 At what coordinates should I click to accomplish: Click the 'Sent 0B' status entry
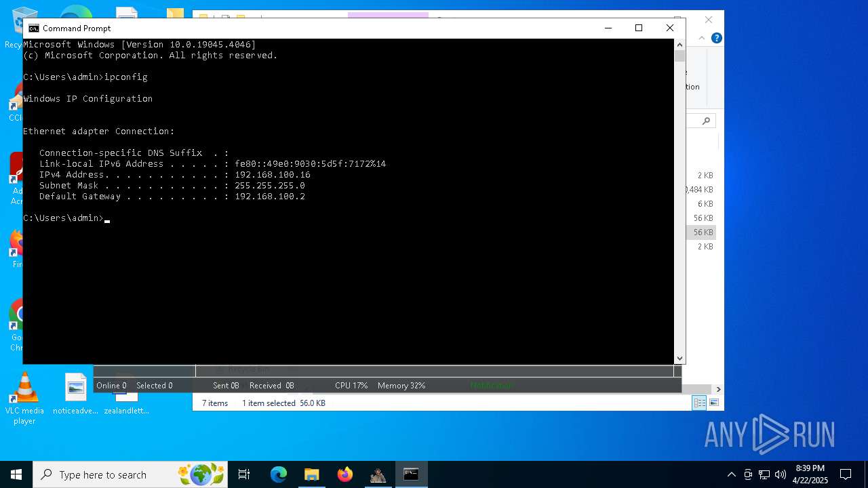[226, 386]
